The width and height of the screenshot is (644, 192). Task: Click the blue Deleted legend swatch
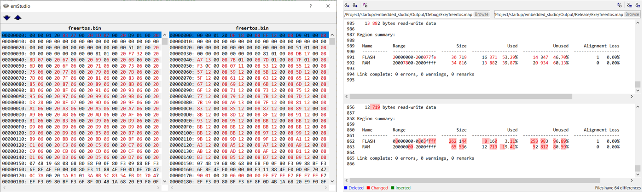346,188
